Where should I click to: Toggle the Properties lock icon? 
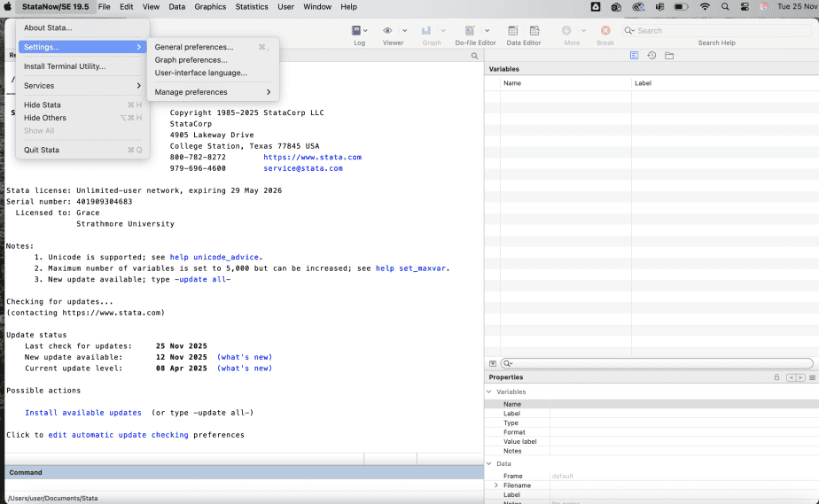click(x=776, y=377)
